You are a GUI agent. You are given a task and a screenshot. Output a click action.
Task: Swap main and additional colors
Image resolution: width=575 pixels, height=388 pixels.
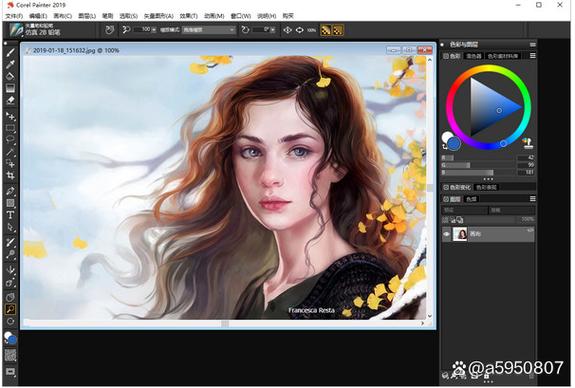click(x=445, y=146)
